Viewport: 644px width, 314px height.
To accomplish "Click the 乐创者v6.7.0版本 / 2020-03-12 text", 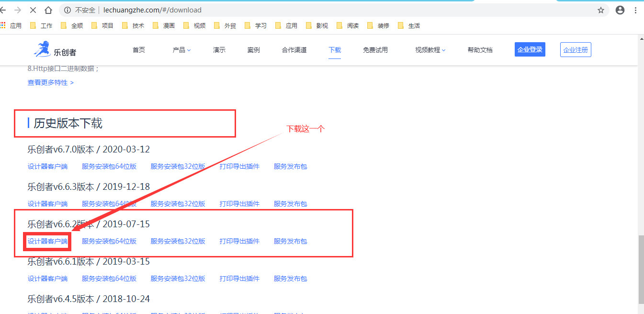I will click(89, 149).
